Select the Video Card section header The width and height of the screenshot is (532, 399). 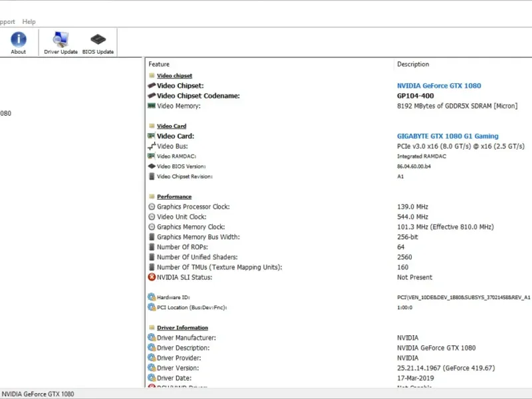172,126
